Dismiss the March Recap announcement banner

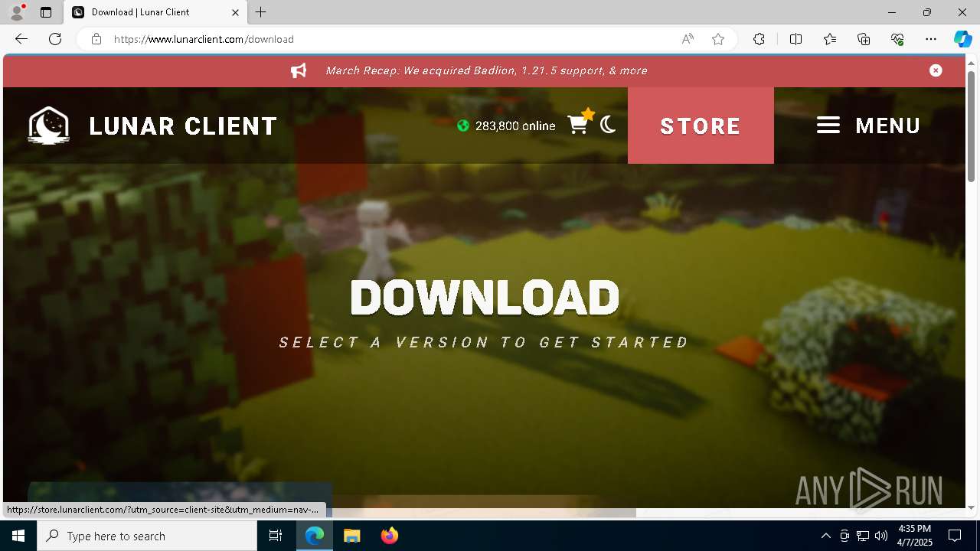point(936,70)
